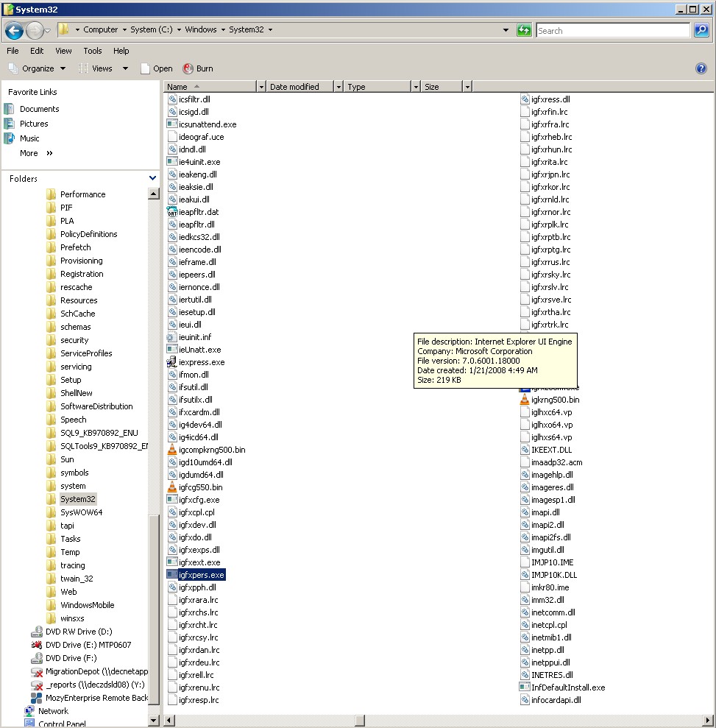This screenshot has height=728, width=716.
Task: Open the Edit menu
Action: coord(37,51)
